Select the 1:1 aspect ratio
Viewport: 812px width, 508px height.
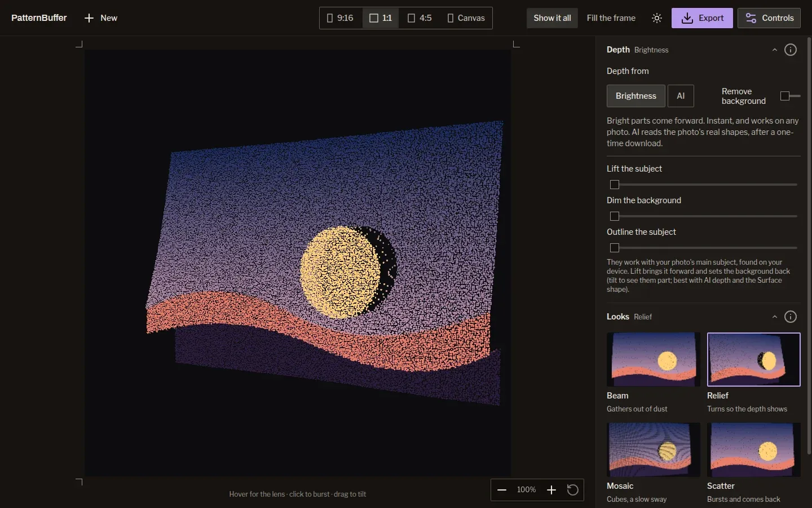point(381,18)
